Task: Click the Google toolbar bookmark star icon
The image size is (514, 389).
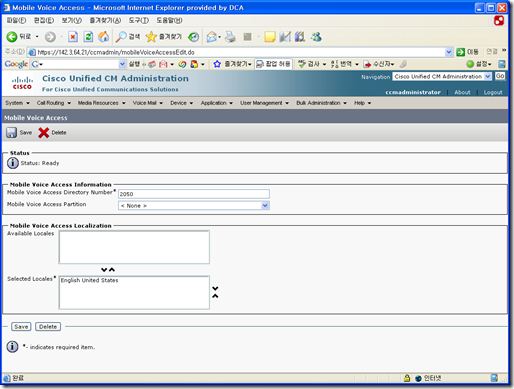Action: (x=217, y=64)
